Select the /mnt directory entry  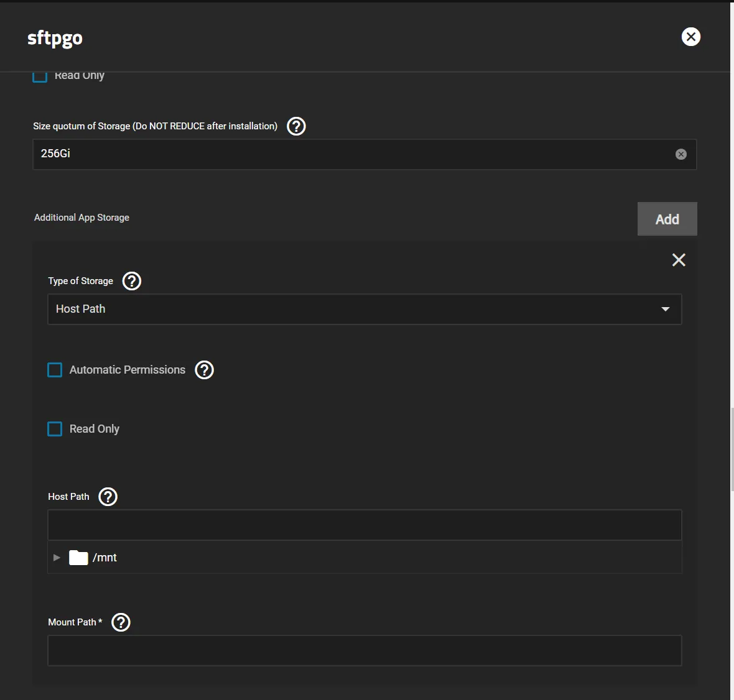coord(106,557)
